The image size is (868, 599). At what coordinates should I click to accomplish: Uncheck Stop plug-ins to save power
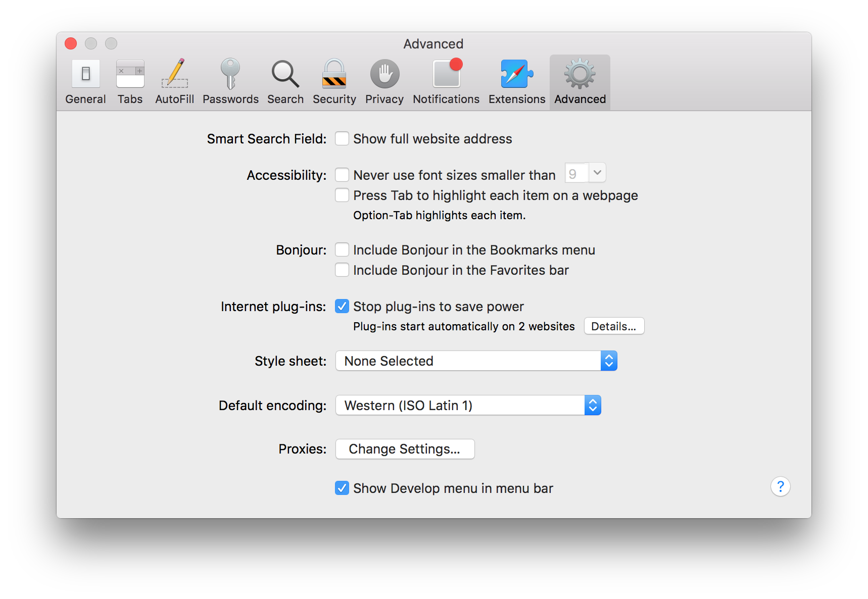[x=342, y=306]
